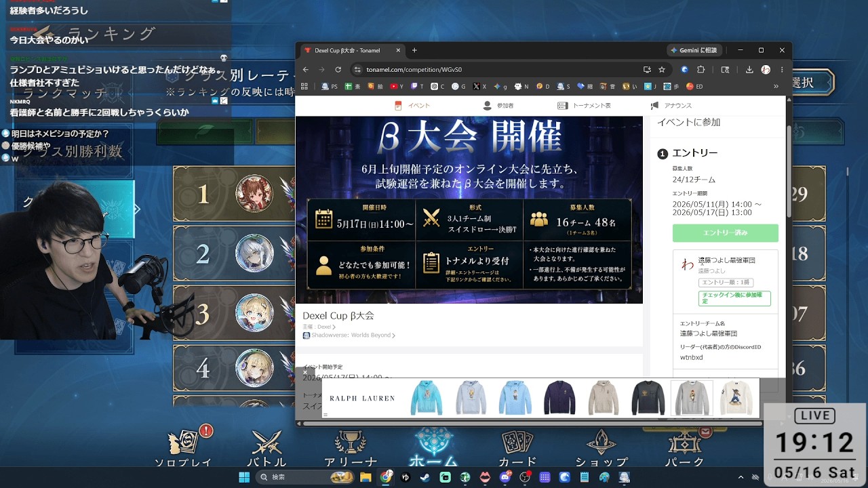Image resolution: width=868 pixels, height=488 pixels.
Task: Select rank 1 character portrait in ranking
Action: 254,195
